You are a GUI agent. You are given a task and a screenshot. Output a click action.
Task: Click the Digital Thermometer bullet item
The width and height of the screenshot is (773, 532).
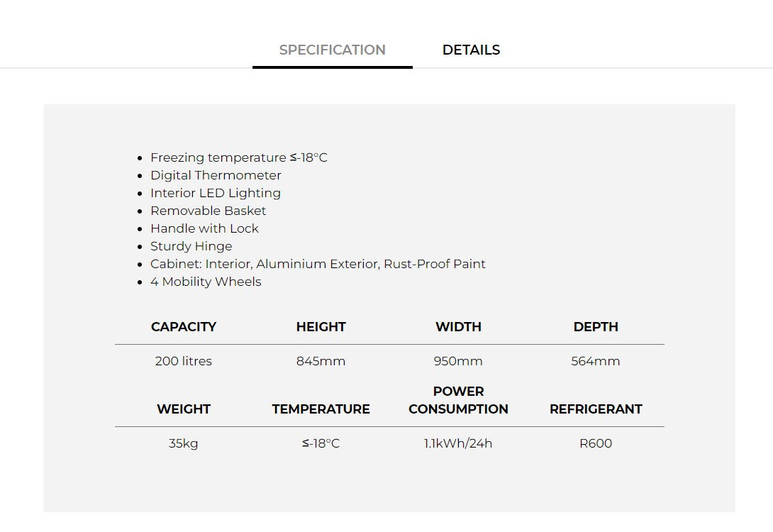(x=216, y=175)
